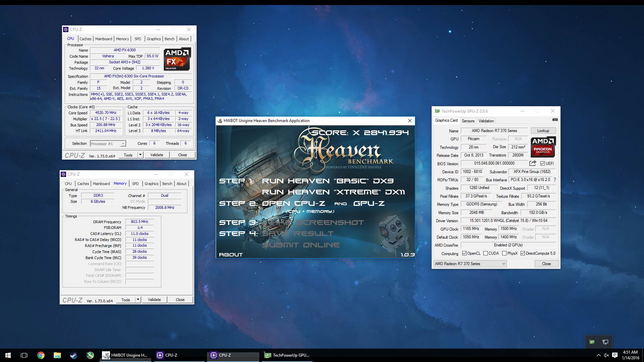Open the SPD tab in the CPU-Z Memory window
Viewport: 644px width, 362px height.
[135, 184]
